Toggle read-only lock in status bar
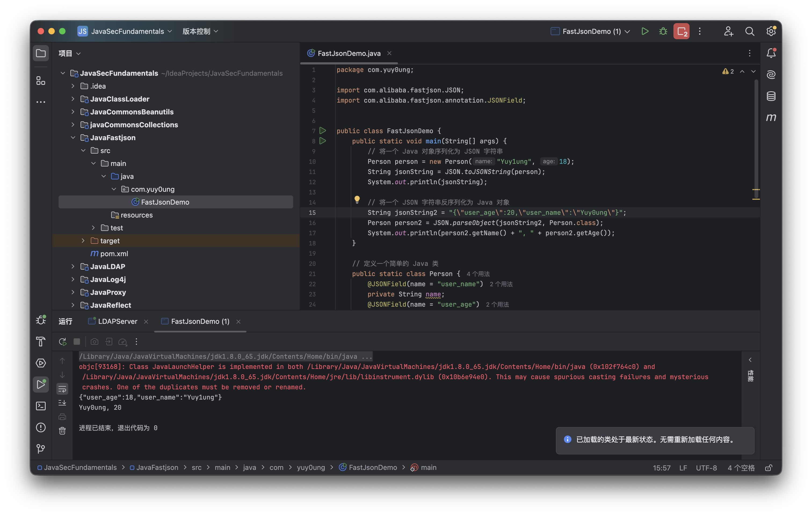The width and height of the screenshot is (812, 515). [x=769, y=468]
